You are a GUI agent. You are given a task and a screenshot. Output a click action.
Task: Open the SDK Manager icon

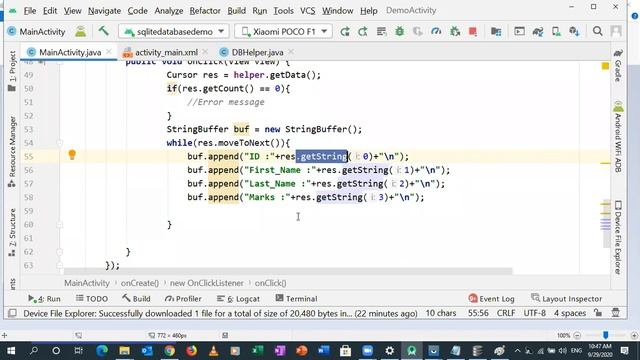pyautogui.click(x=574, y=31)
